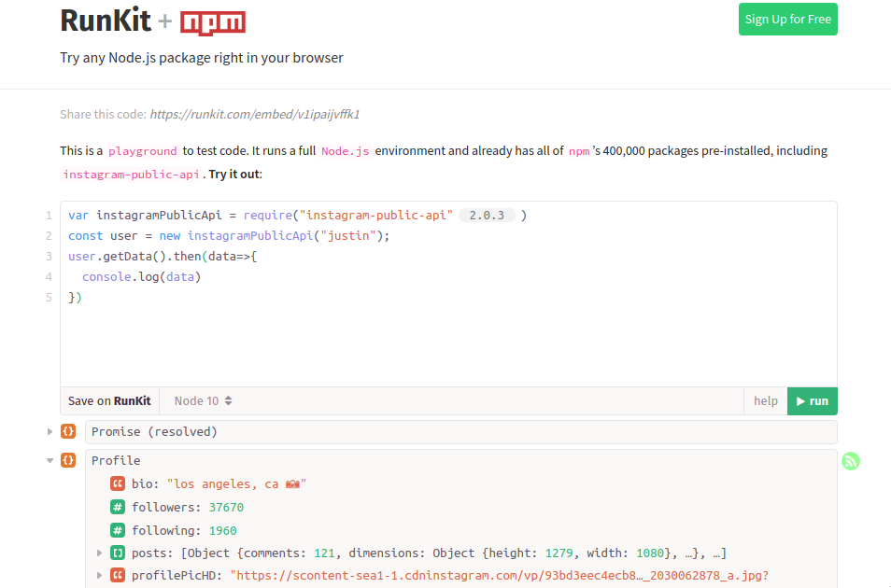Expand the Promise (resolved) output
Screen dimensions: 891x588
click(x=49, y=432)
